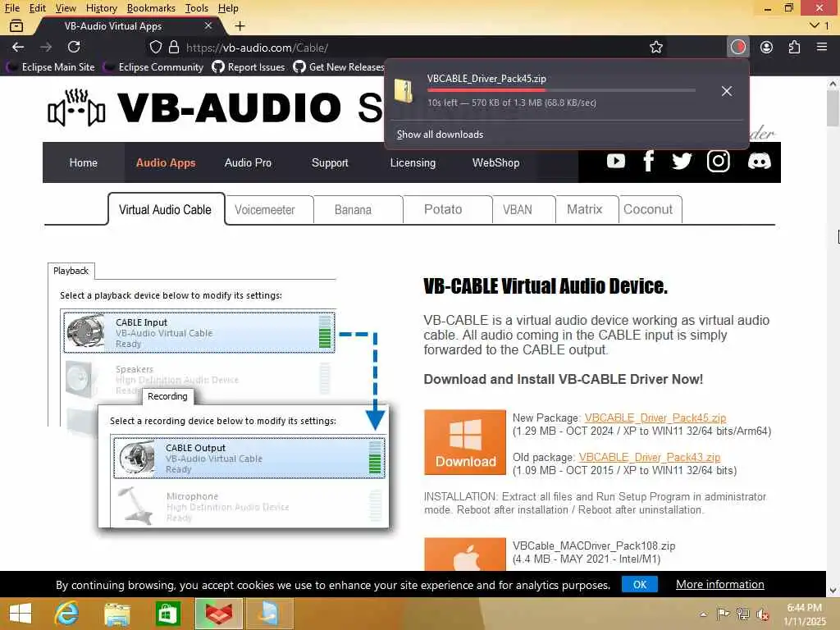Show hidden tray icons arrow
This screenshot has width=840, height=630.
click(x=703, y=614)
